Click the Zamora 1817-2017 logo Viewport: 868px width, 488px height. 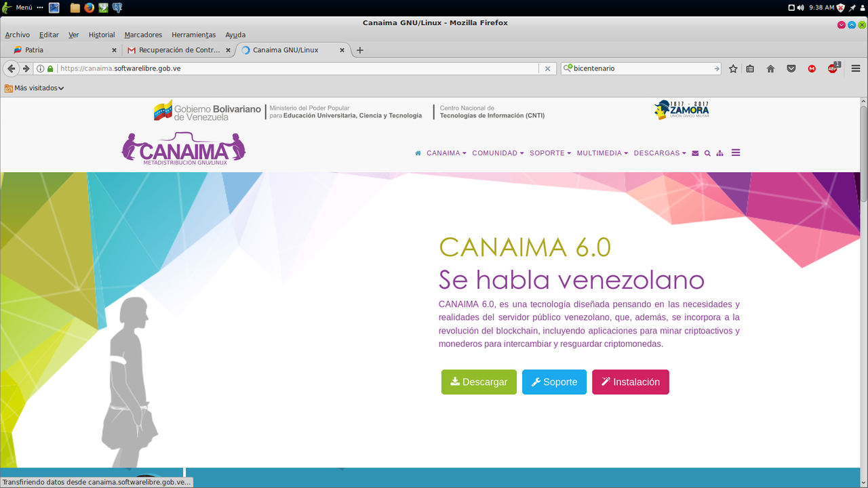click(x=682, y=110)
